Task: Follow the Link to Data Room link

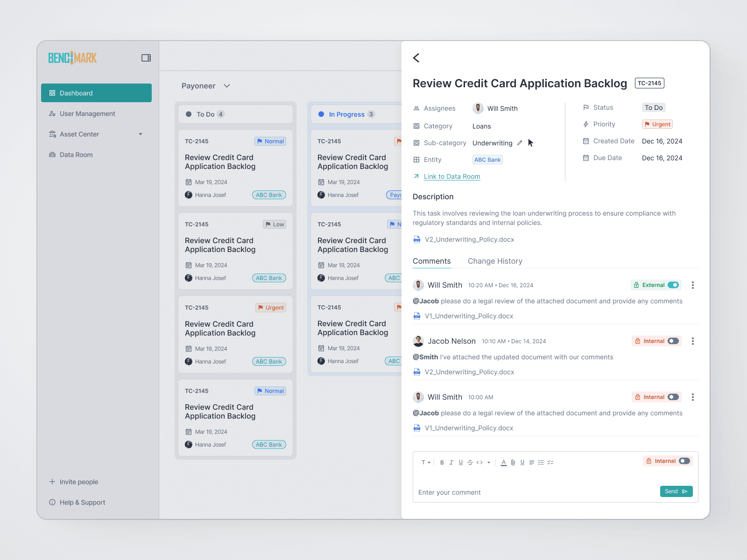Action: [x=452, y=176]
